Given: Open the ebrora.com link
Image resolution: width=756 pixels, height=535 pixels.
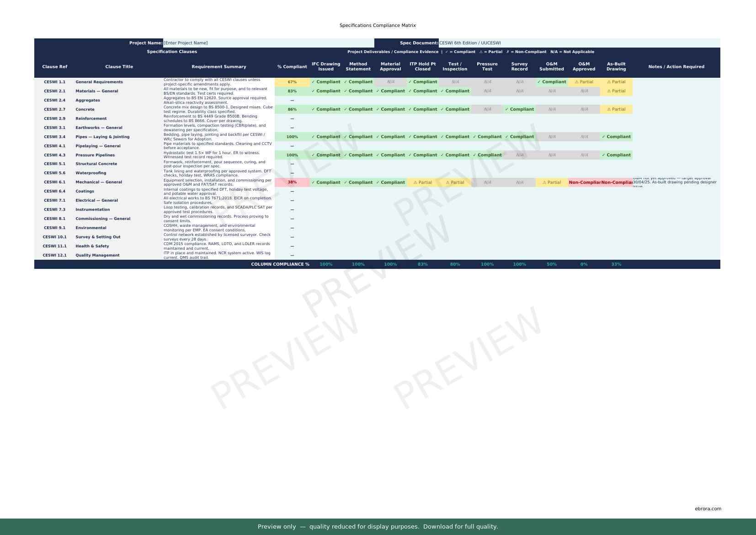Looking at the screenshot, I should (x=708, y=508).
